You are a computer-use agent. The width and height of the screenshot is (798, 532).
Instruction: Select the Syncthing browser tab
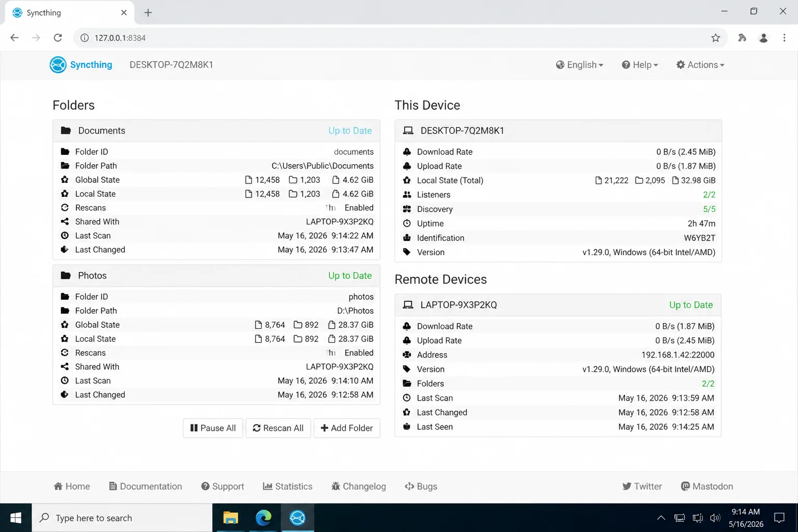click(x=70, y=12)
